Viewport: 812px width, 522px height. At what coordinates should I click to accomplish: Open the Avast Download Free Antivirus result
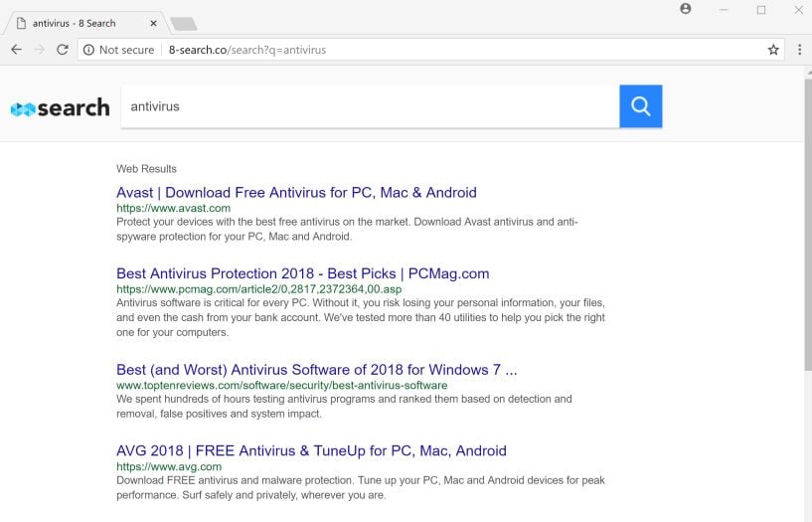tap(296, 192)
